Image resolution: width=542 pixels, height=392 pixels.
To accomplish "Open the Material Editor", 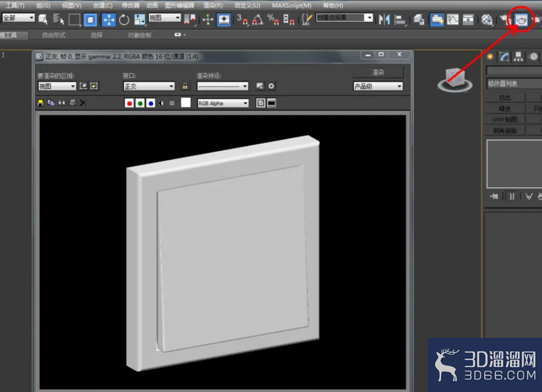I will (x=487, y=20).
